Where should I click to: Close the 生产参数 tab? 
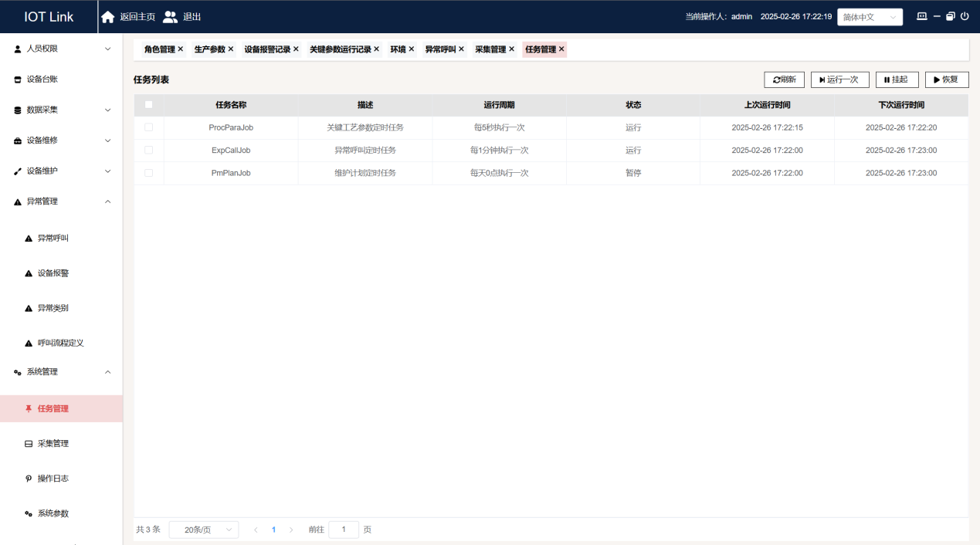[230, 49]
